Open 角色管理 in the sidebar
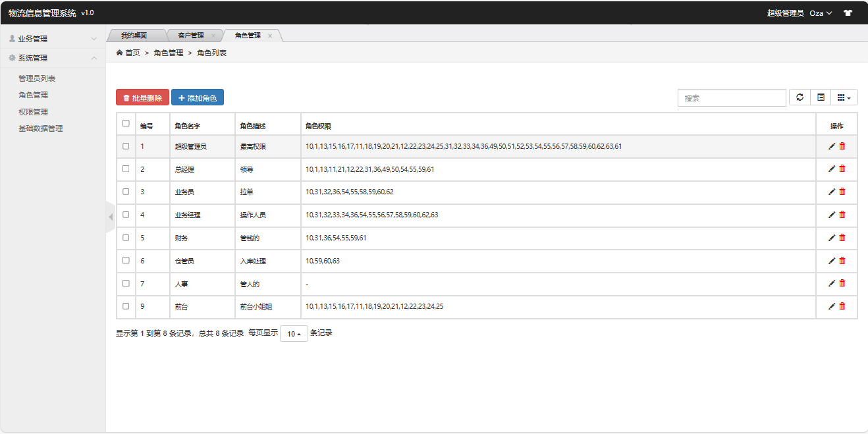Screen dimensions: 868x434 tap(33, 95)
